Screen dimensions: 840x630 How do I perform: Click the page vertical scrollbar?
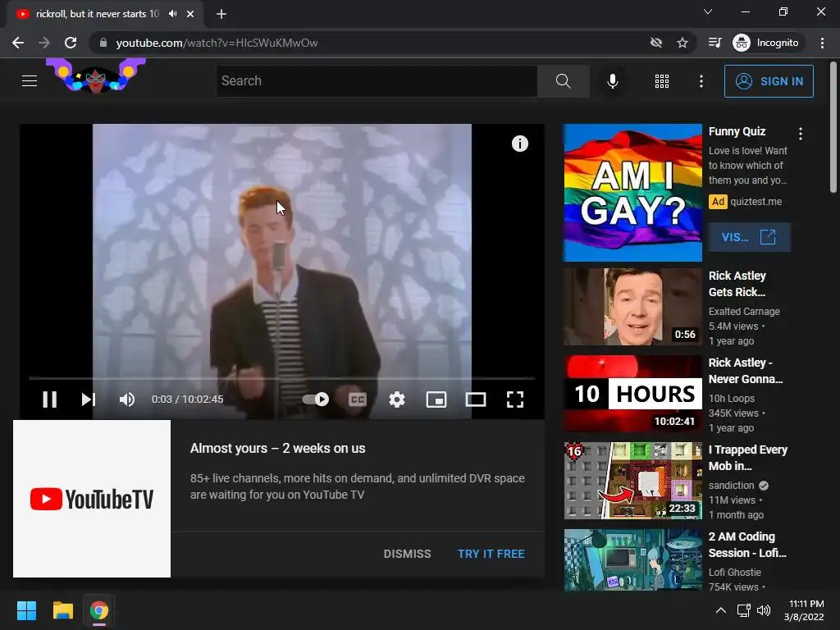pos(833,126)
